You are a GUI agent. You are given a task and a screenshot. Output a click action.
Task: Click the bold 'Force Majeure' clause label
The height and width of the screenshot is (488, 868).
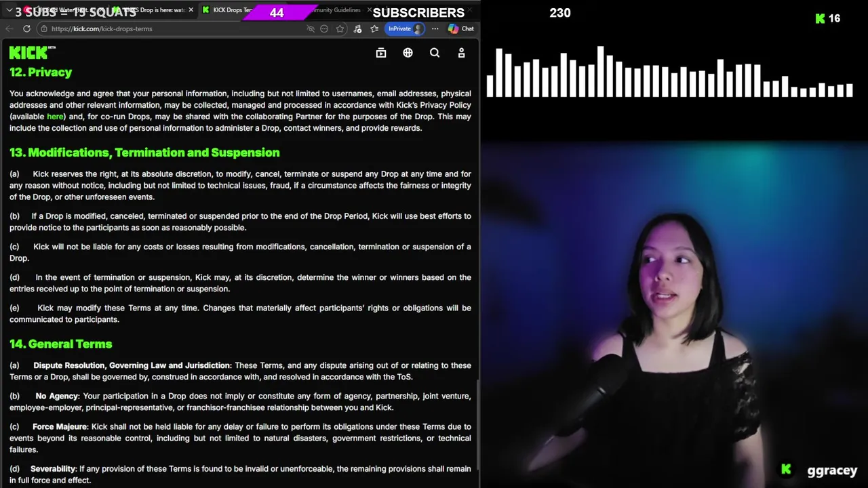pyautogui.click(x=60, y=426)
